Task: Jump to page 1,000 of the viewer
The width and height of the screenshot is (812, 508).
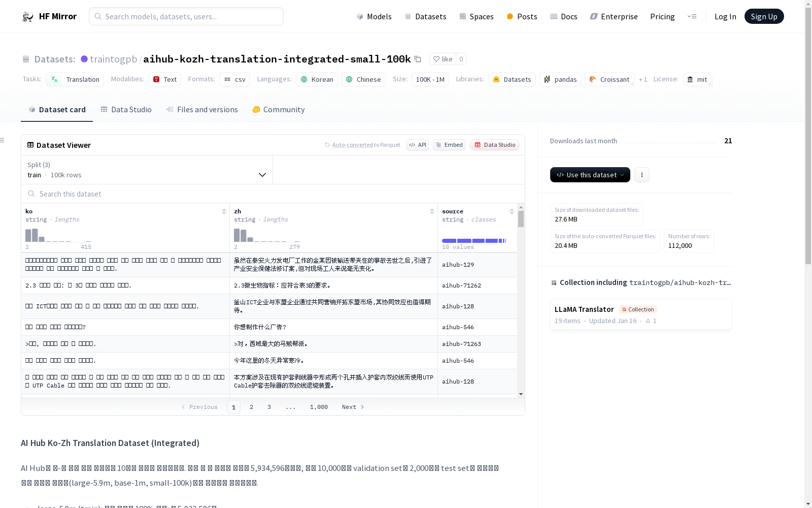Action: click(x=319, y=407)
